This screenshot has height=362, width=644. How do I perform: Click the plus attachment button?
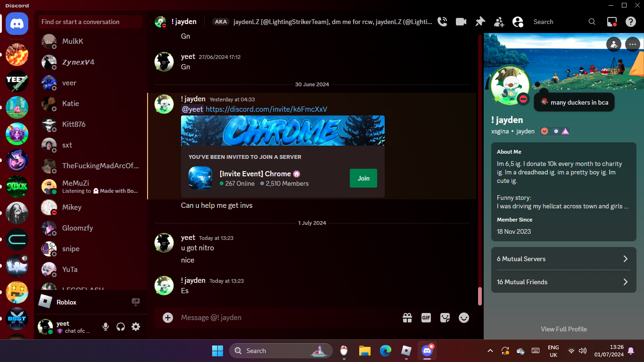coord(168,318)
